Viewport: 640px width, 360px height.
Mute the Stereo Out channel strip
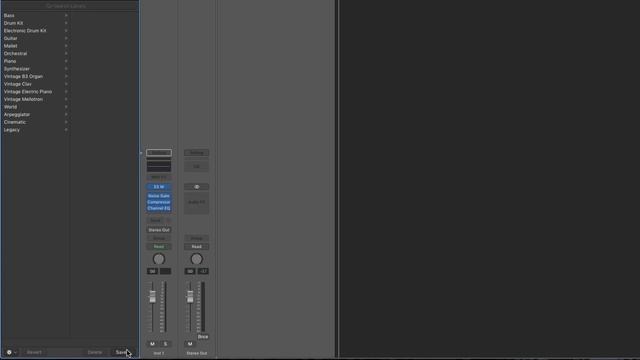click(190, 344)
